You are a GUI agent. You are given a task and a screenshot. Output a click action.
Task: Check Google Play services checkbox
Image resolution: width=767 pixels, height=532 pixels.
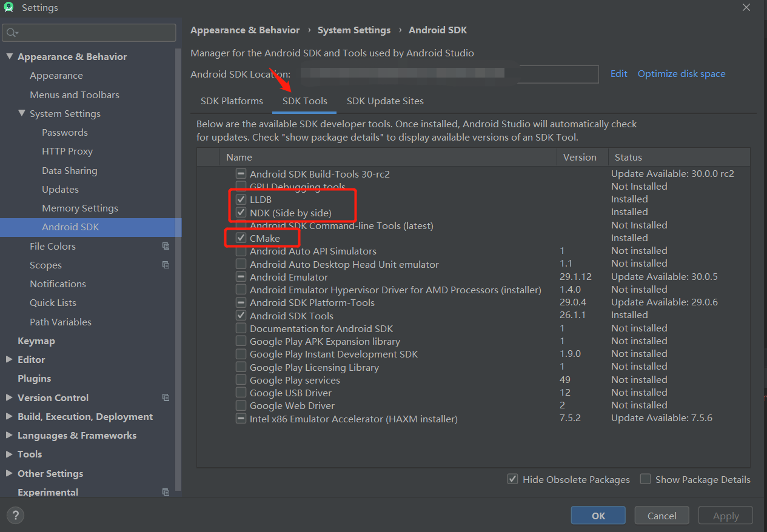coord(241,380)
